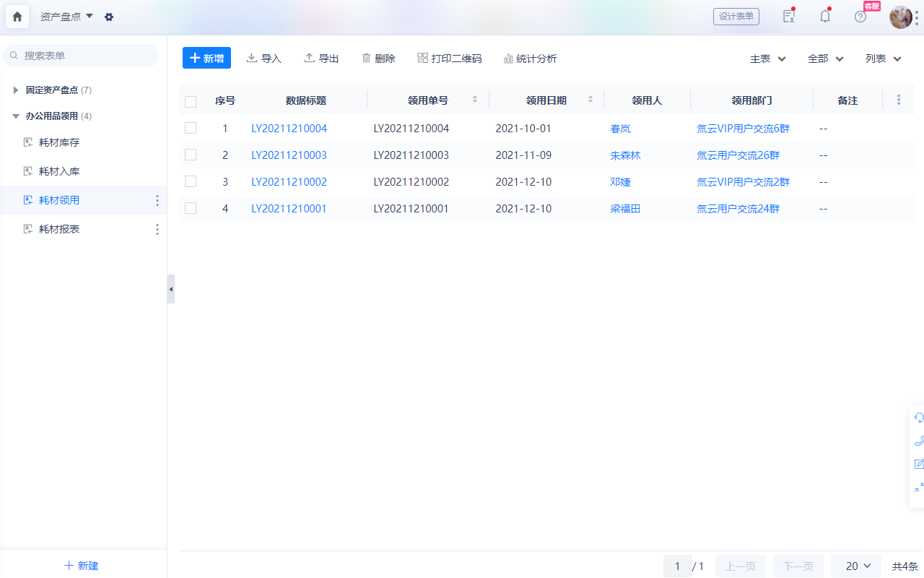Open record LY20211210002 link

[x=289, y=182]
